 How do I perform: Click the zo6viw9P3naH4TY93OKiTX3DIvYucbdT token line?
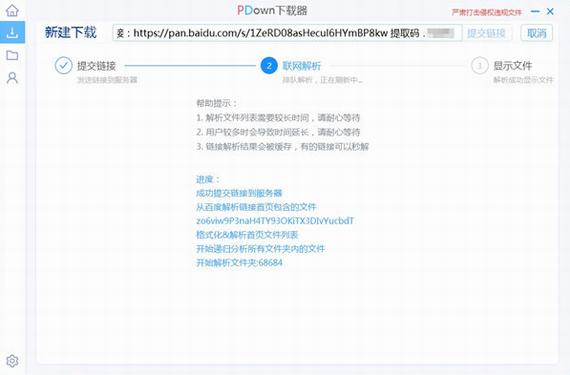[275, 221]
